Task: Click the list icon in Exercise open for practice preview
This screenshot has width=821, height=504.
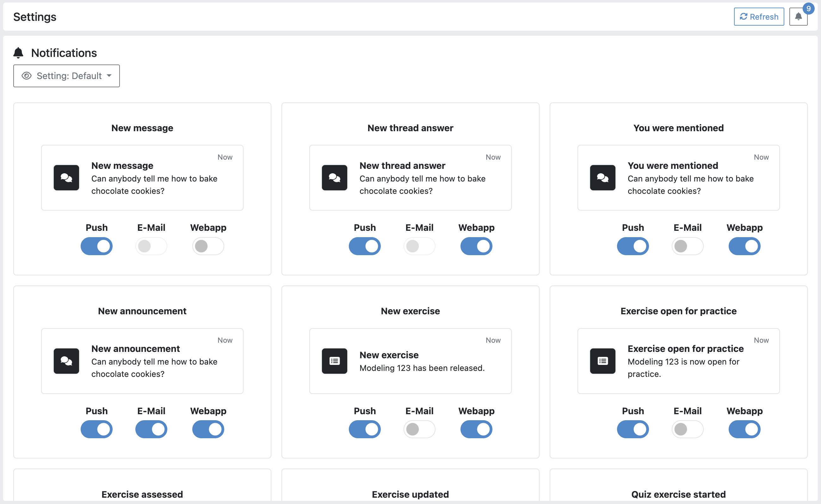Action: [603, 361]
